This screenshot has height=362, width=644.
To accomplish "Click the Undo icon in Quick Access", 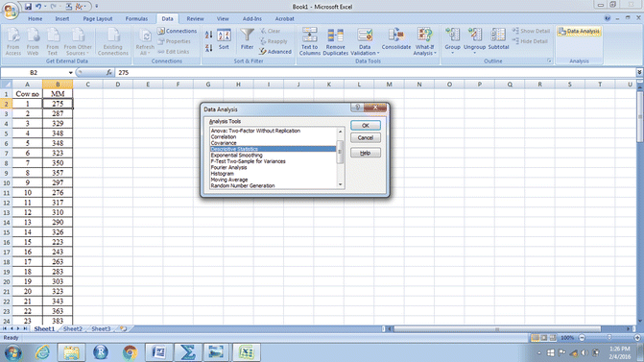I will [x=38, y=7].
